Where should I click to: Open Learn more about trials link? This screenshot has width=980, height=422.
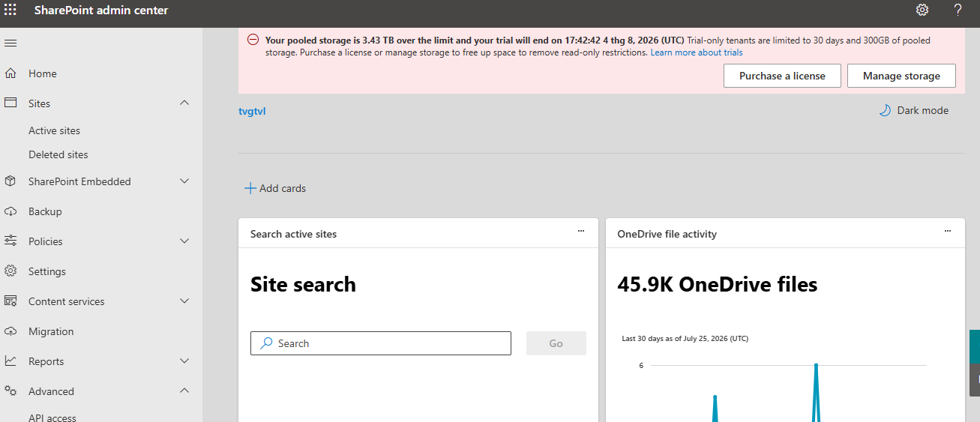(697, 52)
